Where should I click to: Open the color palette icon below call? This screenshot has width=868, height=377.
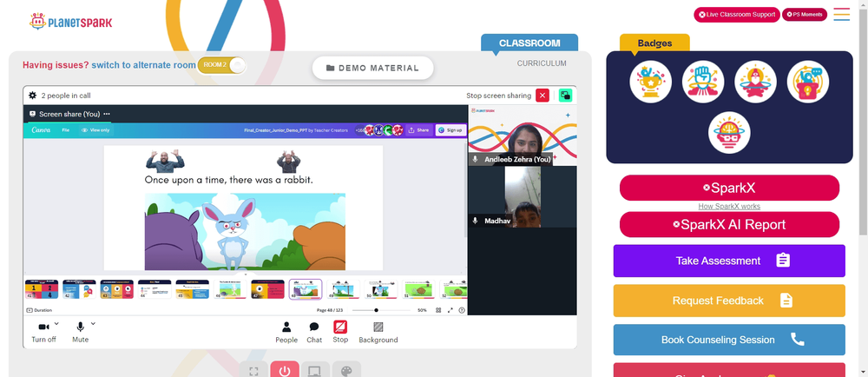(x=346, y=370)
